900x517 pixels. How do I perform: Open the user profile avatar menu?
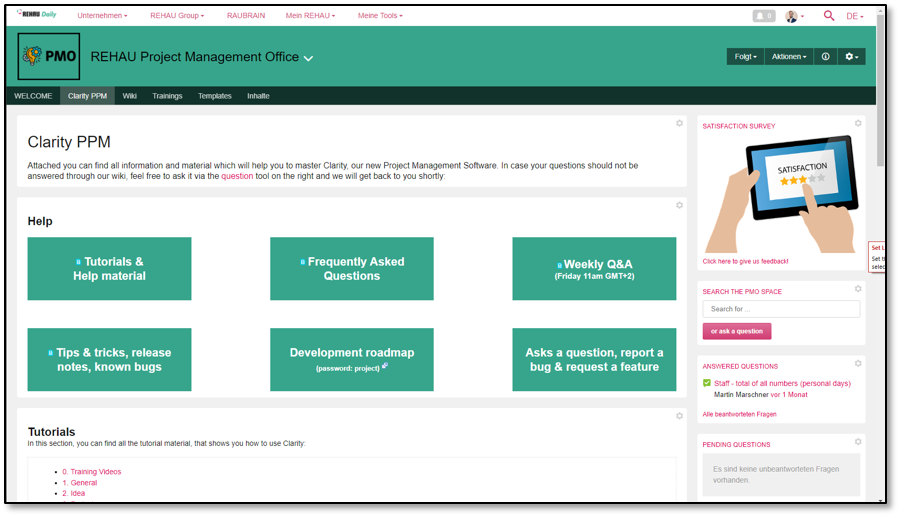794,16
